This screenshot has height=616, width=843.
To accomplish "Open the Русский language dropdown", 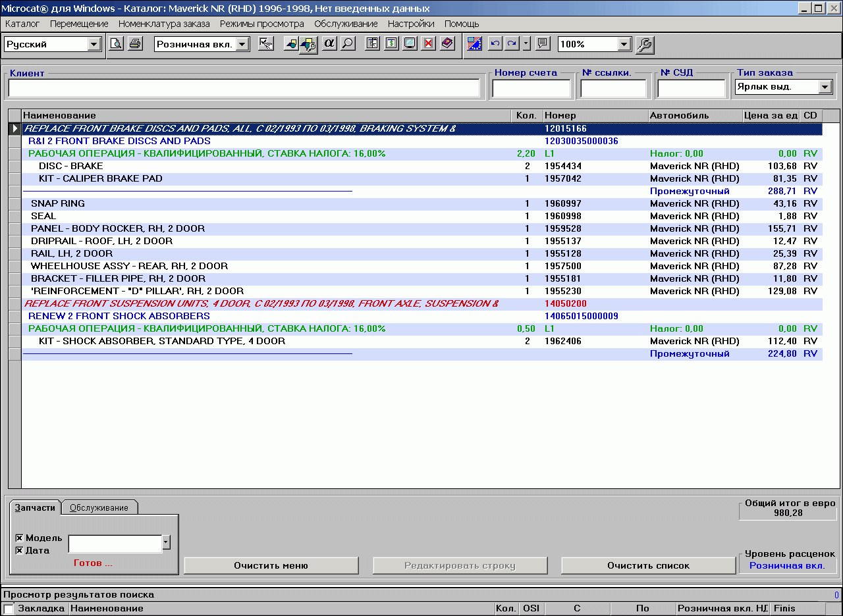I will 94,44.
